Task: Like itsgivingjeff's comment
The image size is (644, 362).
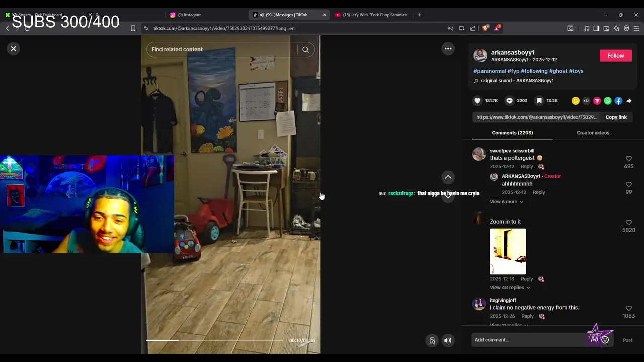Action: (x=628, y=308)
